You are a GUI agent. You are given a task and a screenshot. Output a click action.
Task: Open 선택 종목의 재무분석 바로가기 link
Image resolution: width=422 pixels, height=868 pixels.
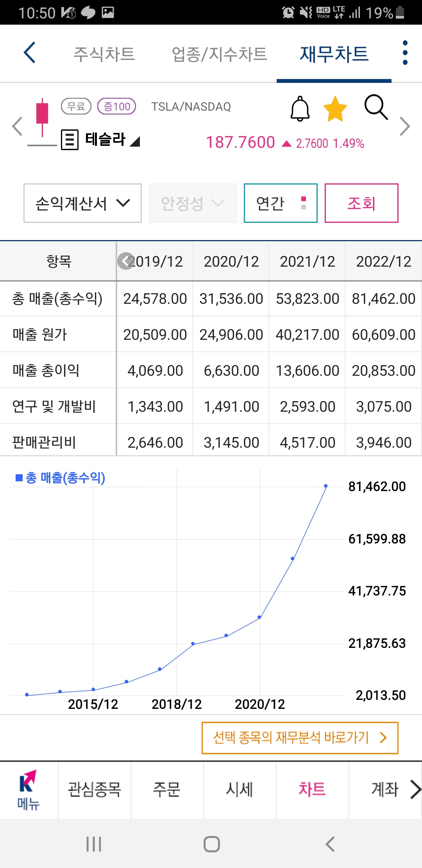coord(300,738)
